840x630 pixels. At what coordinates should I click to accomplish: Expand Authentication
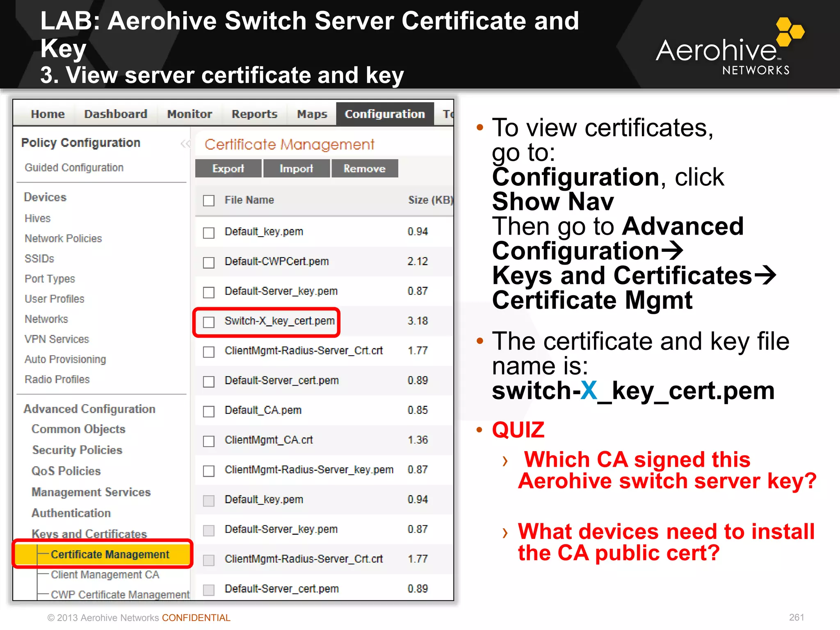tap(71, 513)
